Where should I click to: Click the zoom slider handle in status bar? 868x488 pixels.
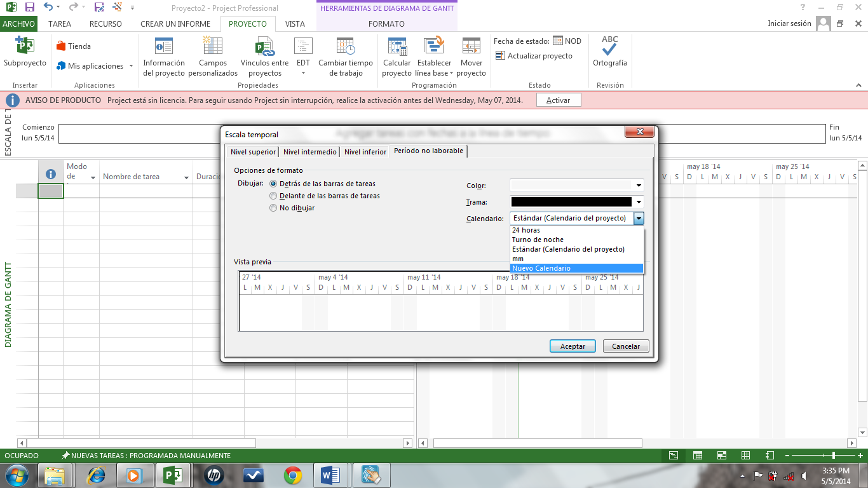click(834, 456)
